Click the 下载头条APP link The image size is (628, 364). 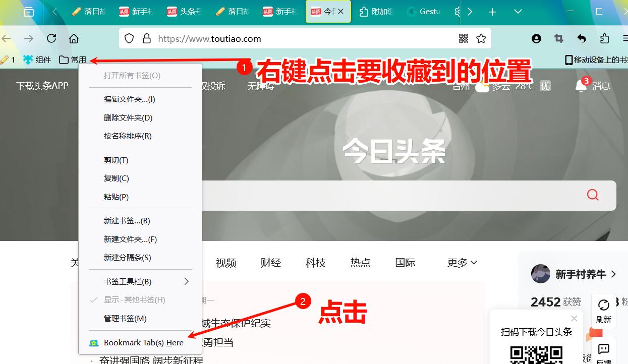pos(42,86)
